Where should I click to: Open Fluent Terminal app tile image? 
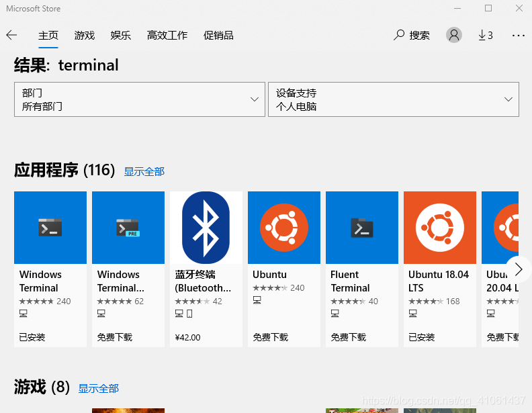click(x=362, y=228)
